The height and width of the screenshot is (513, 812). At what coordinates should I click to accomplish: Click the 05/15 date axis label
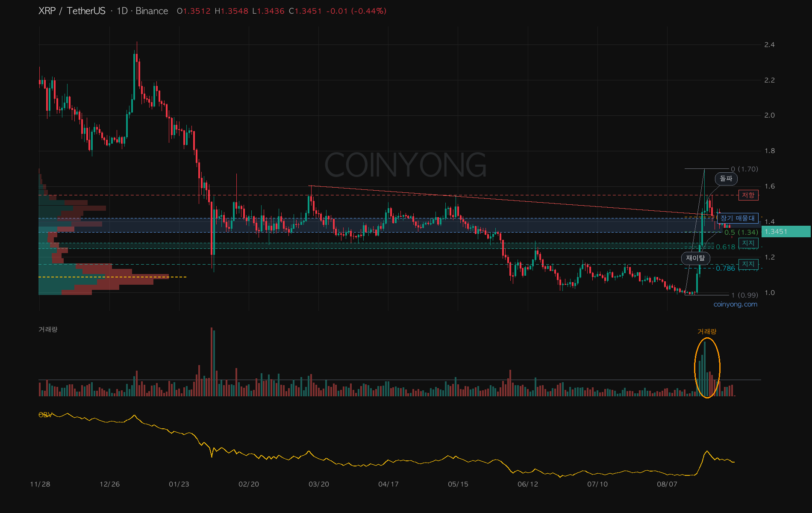click(x=458, y=484)
